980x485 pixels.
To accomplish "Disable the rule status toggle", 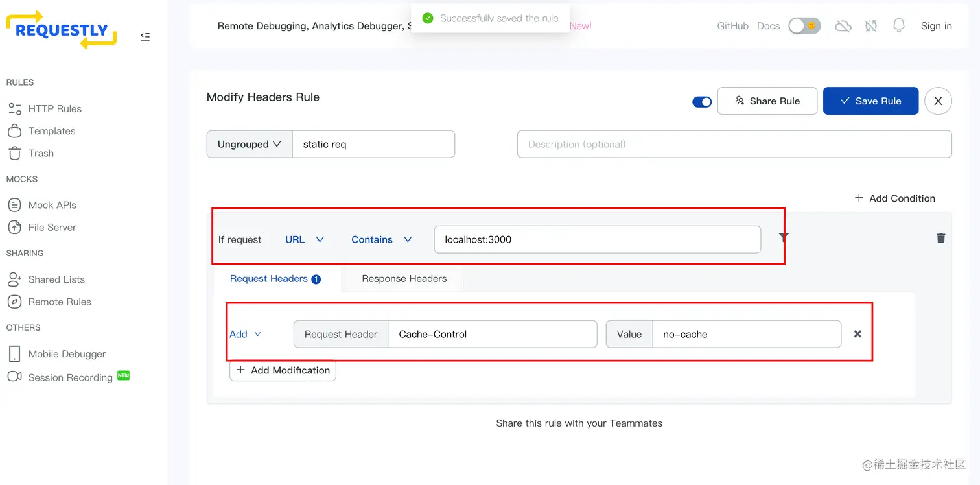I will click(x=702, y=102).
